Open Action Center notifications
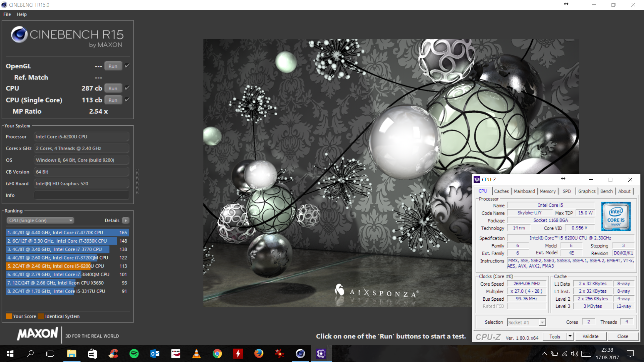644x362 pixels. [x=630, y=353]
